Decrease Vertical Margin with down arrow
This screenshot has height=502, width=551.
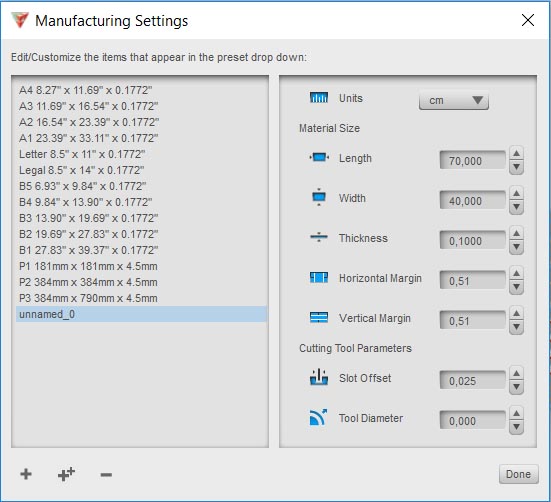point(516,327)
